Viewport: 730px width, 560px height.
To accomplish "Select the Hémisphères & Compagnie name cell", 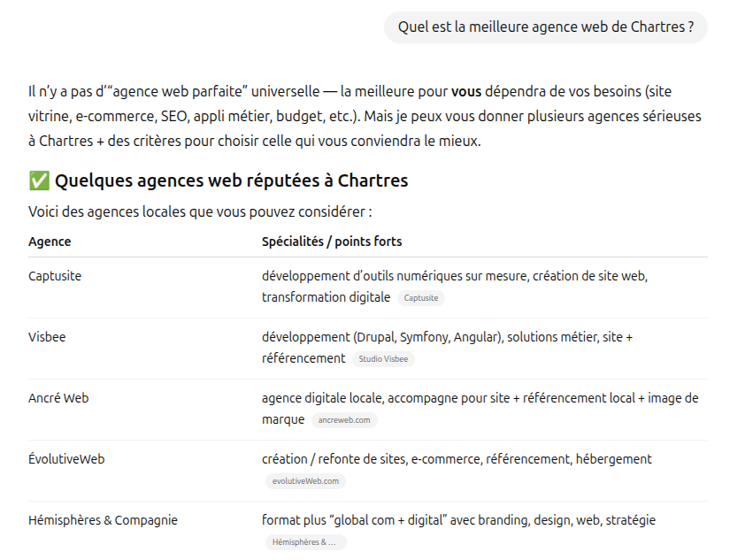I will tap(103, 520).
